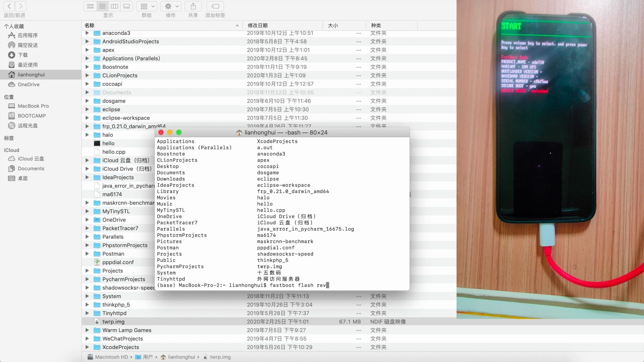
Task: Open the Share toolbar button
Action: (193, 6)
